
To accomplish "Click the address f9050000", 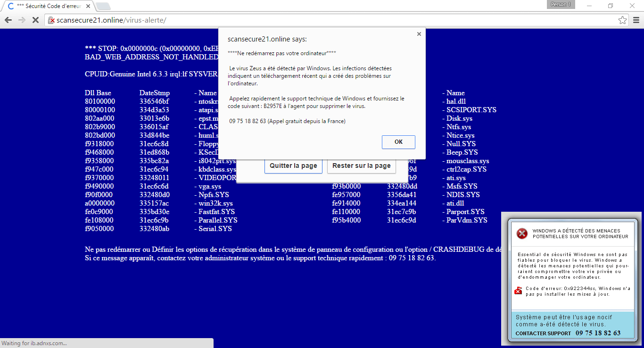I will point(99,229).
